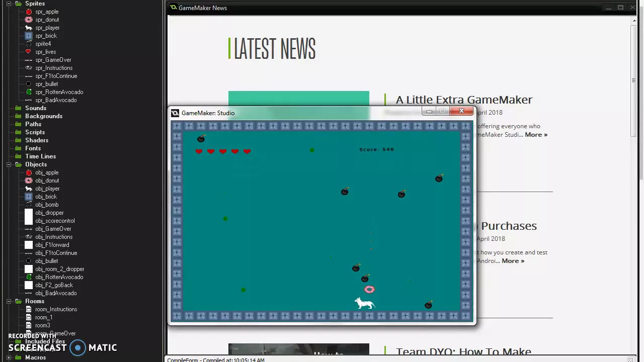Screen dimensions: 644x362
Task: Minimize the GameMaker News window
Action: [x=608, y=8]
